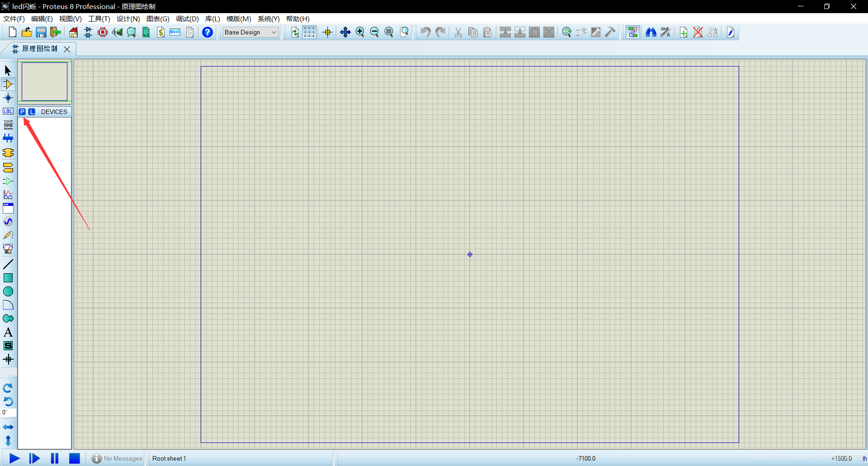868x466 pixels.
Task: Click the Zoom In magnifier
Action: (360, 32)
